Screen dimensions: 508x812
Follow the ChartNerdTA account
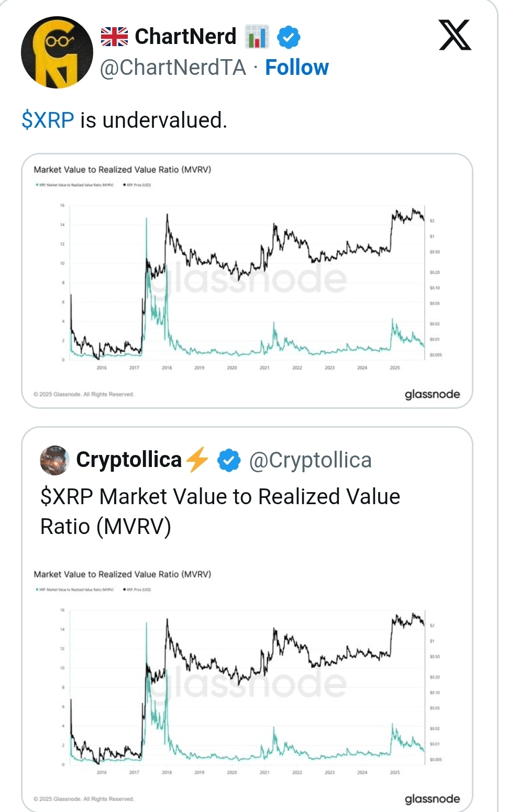pyautogui.click(x=296, y=68)
